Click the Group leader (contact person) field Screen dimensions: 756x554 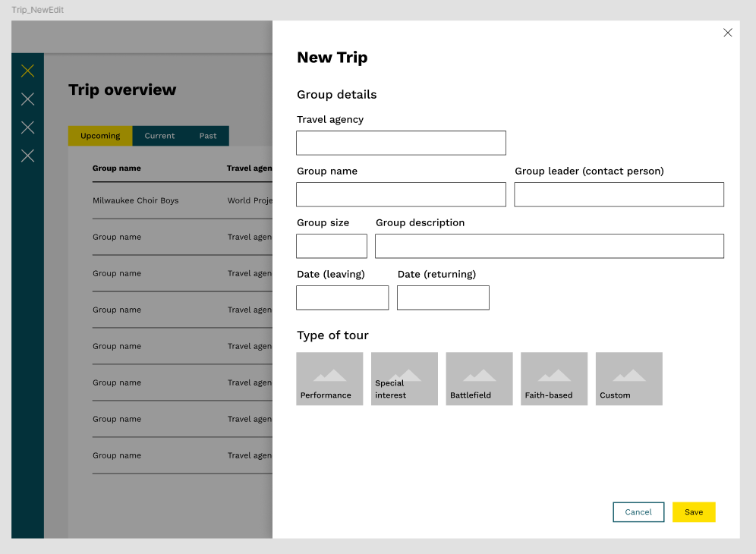(x=619, y=194)
